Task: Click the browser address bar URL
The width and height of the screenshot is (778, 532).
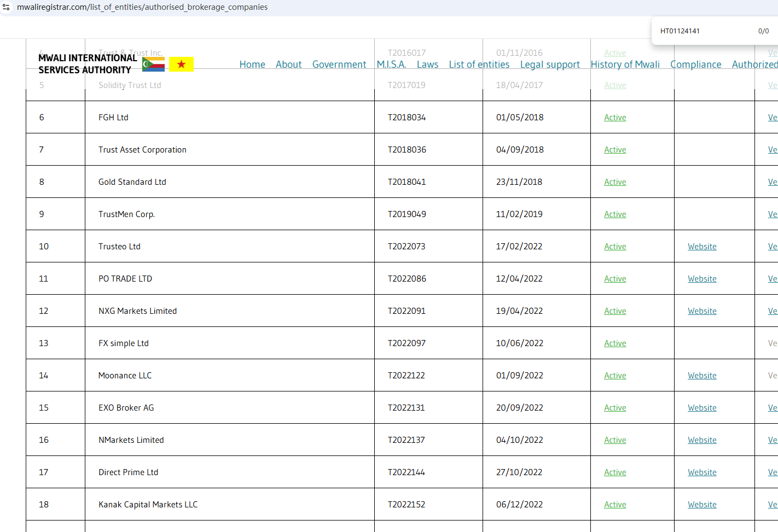Action: click(x=142, y=7)
